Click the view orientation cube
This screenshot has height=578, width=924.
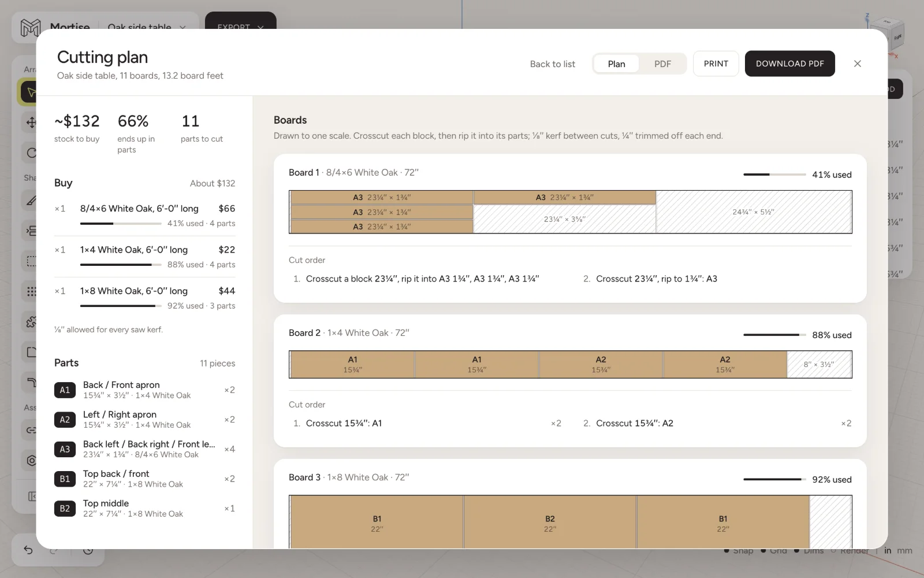[888, 36]
